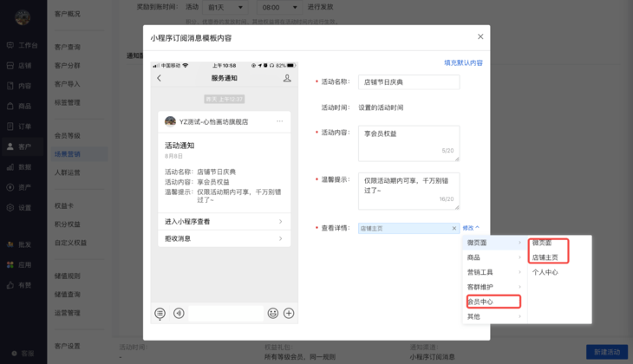Expand 进入小程序查看 row
633x364 pixels.
(224, 222)
